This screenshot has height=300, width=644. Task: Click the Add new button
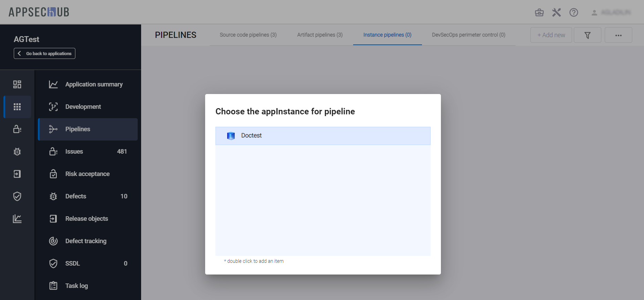(x=551, y=35)
